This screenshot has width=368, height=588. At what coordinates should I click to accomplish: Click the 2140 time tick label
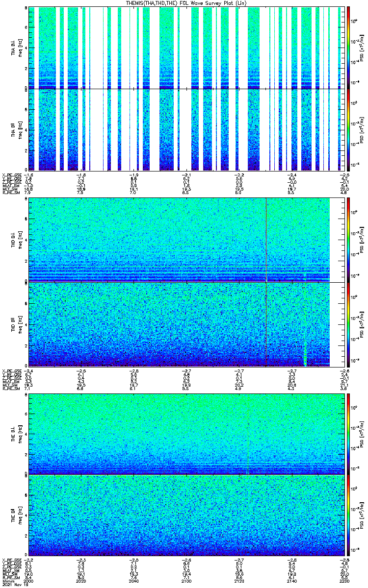(x=291, y=581)
